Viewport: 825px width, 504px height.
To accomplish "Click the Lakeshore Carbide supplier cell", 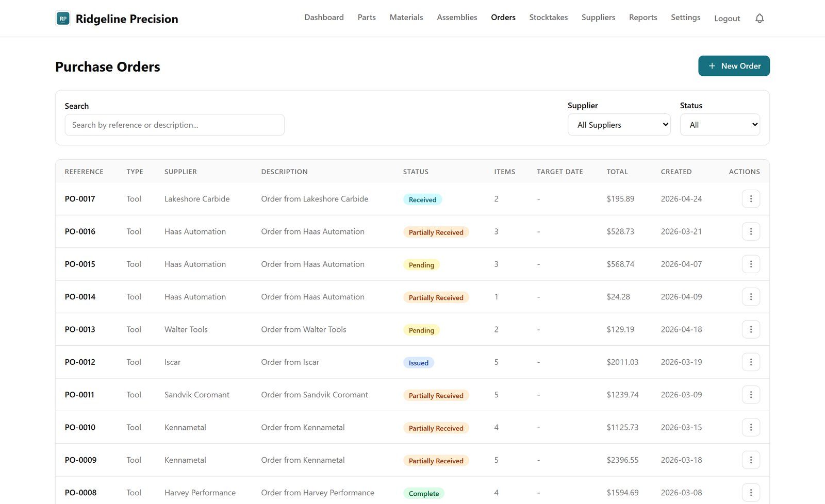I will (197, 199).
